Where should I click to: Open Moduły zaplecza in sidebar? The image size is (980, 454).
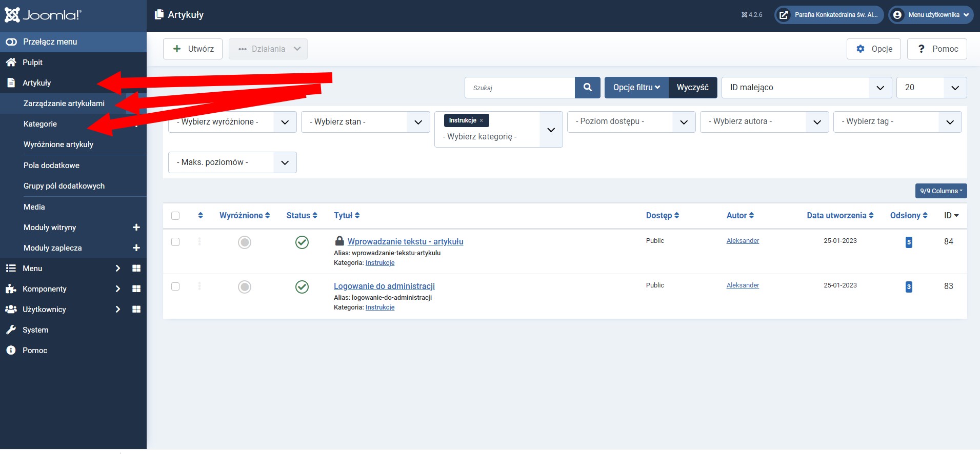tap(53, 248)
